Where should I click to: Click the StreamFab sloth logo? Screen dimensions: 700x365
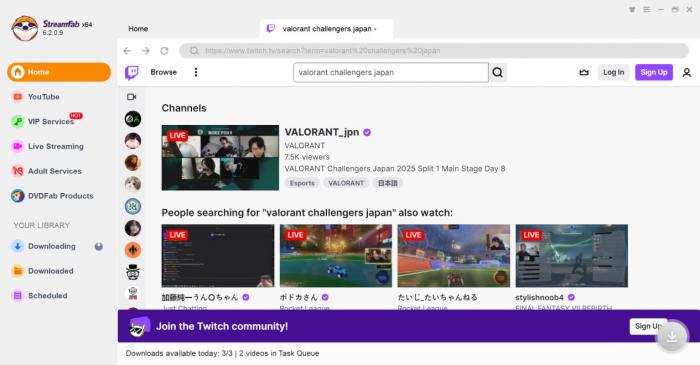[x=25, y=28]
